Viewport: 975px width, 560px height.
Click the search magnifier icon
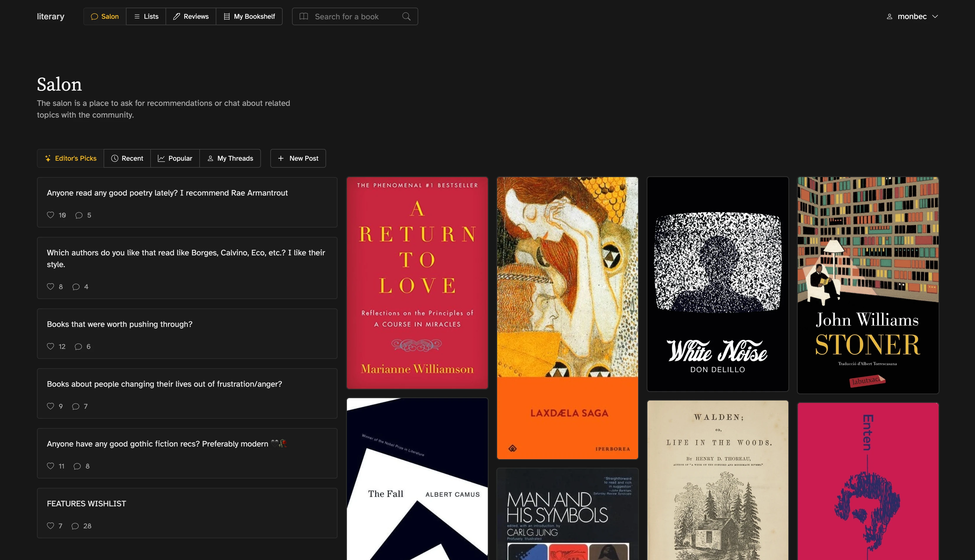(406, 16)
